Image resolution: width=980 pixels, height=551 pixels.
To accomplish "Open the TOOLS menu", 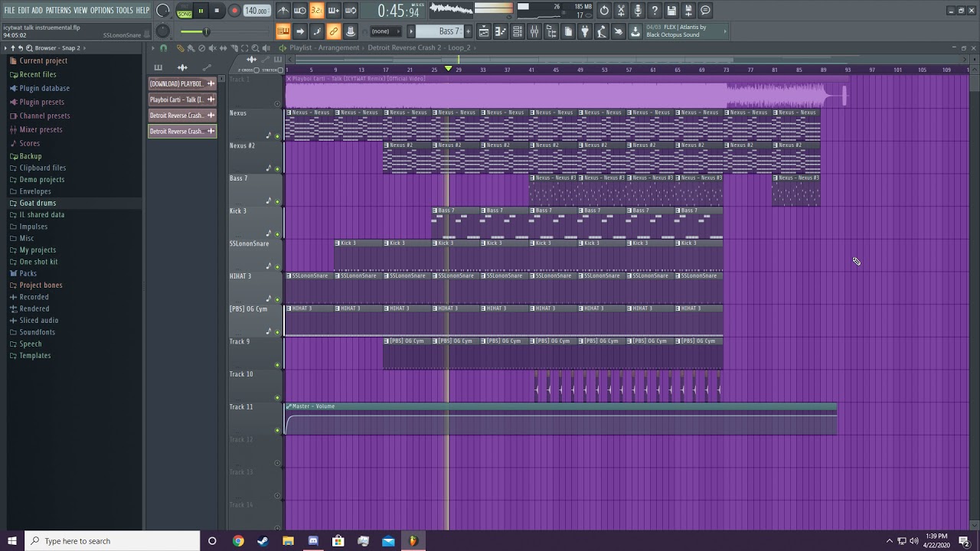I will tap(124, 10).
